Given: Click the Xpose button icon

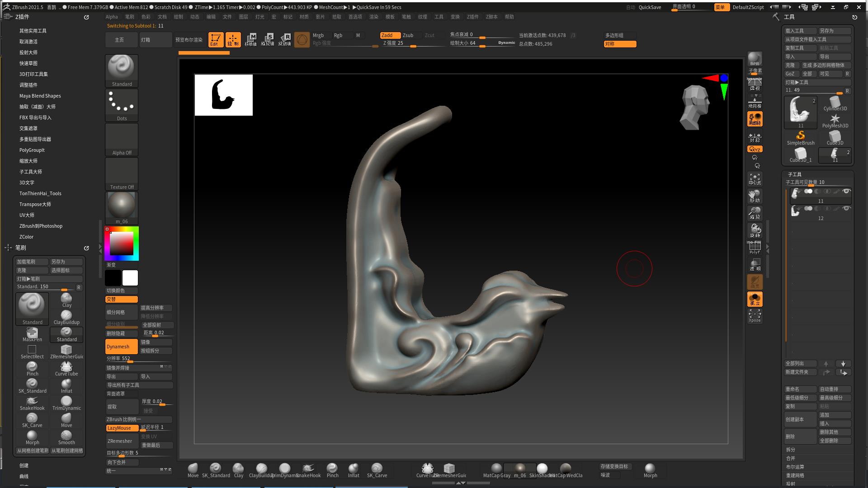Looking at the screenshot, I should 755,315.
